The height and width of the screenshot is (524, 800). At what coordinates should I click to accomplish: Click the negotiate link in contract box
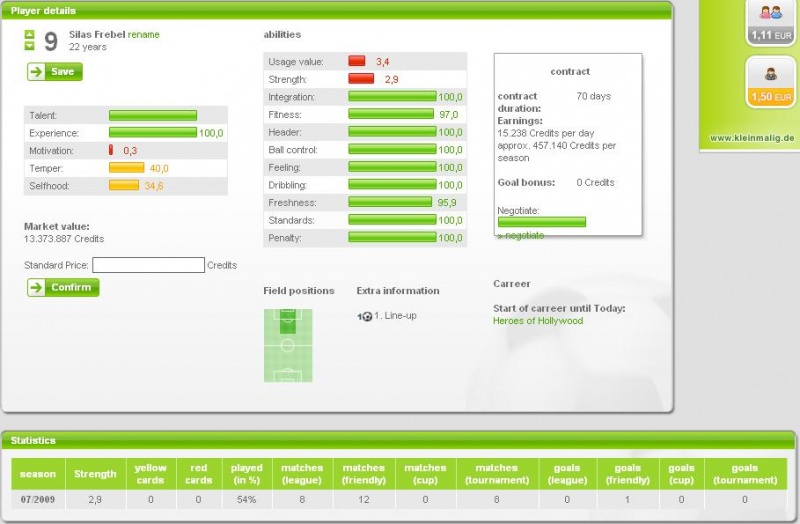(x=521, y=235)
